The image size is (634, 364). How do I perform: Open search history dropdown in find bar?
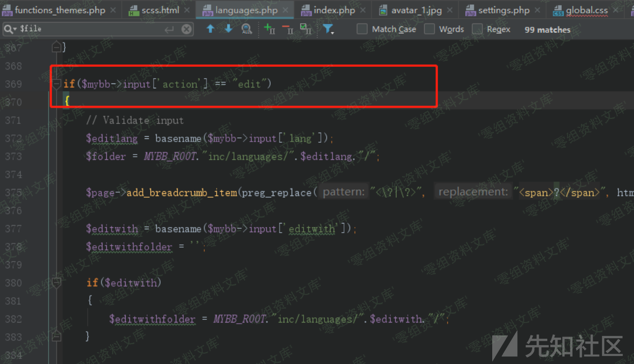(10, 29)
